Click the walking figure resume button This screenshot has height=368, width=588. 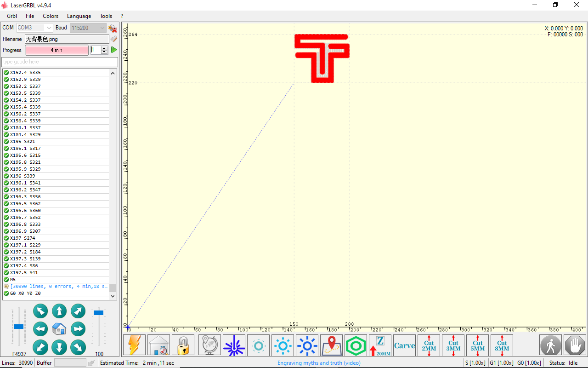pos(550,345)
